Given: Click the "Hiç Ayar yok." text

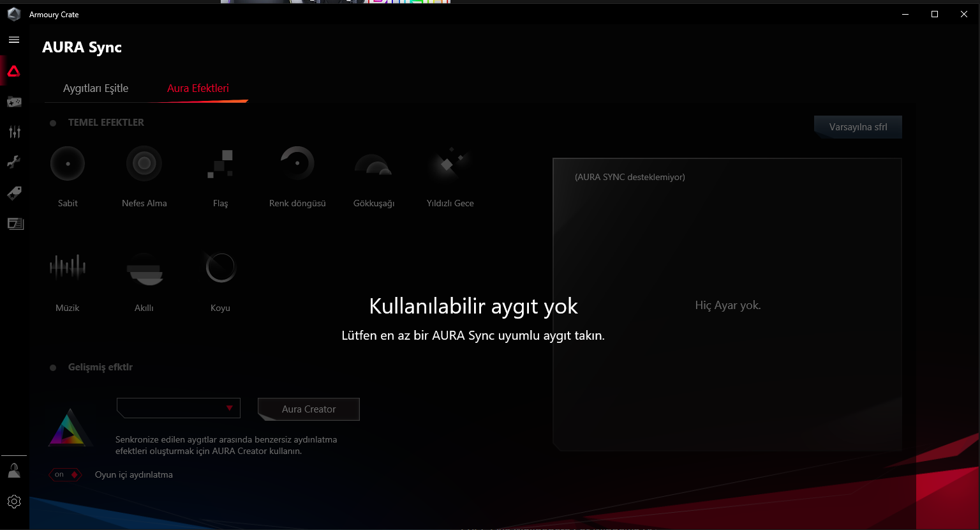Looking at the screenshot, I should click(x=728, y=305).
